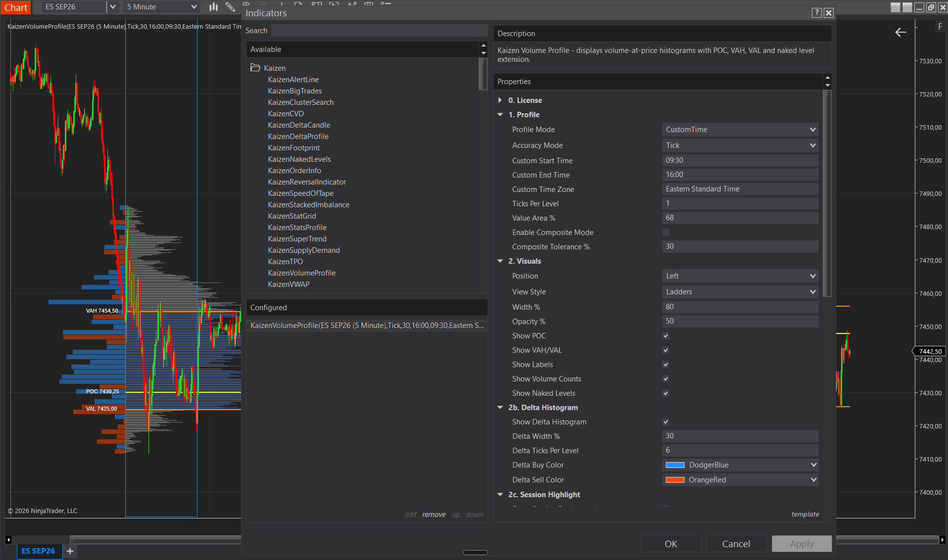
Task: Click the remove link under Configured
Action: tap(434, 514)
